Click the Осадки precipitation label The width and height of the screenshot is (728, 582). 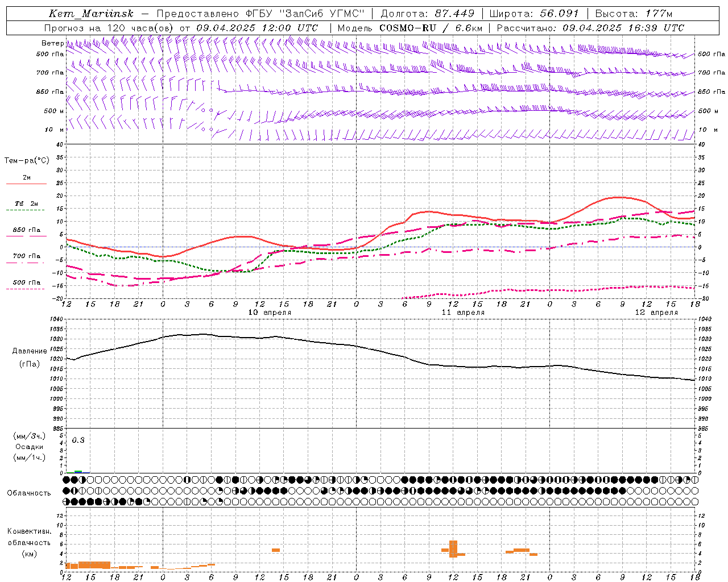(29, 447)
